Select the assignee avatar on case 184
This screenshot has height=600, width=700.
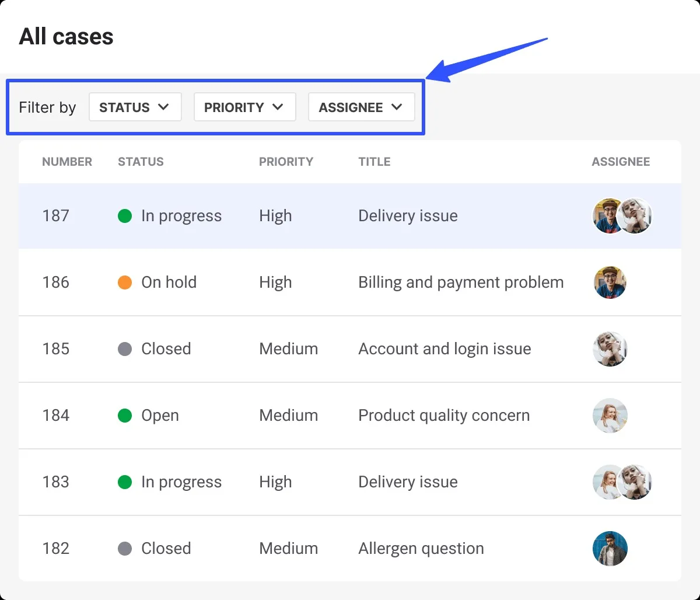tap(610, 416)
